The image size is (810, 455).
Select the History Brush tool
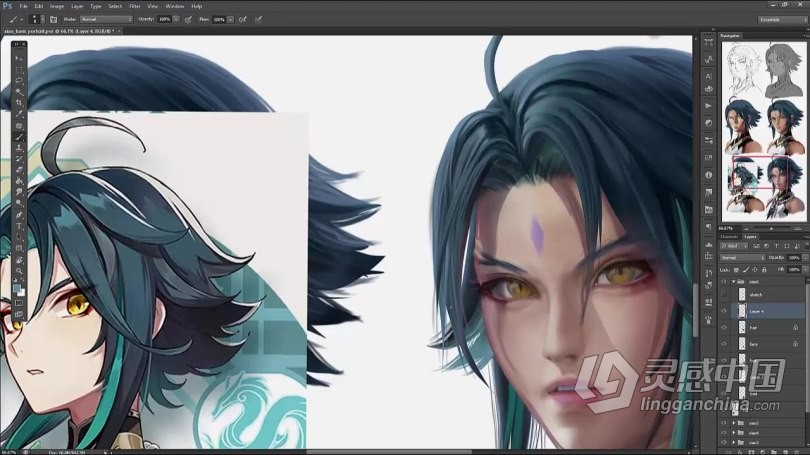pyautogui.click(x=19, y=159)
